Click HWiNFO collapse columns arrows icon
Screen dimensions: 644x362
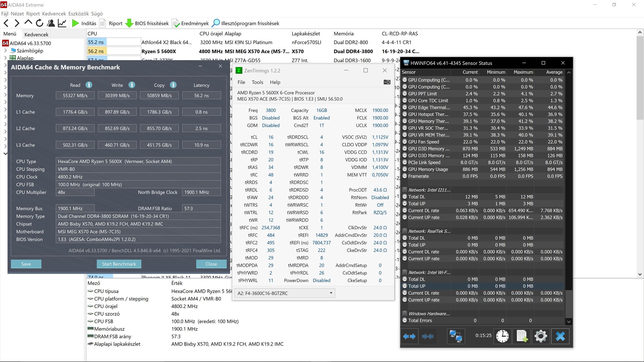428,336
